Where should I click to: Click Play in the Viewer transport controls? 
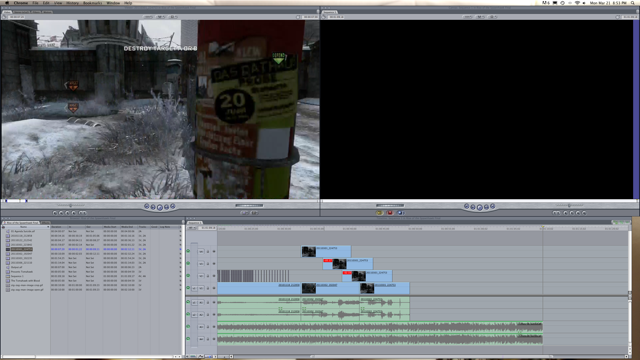click(x=160, y=207)
